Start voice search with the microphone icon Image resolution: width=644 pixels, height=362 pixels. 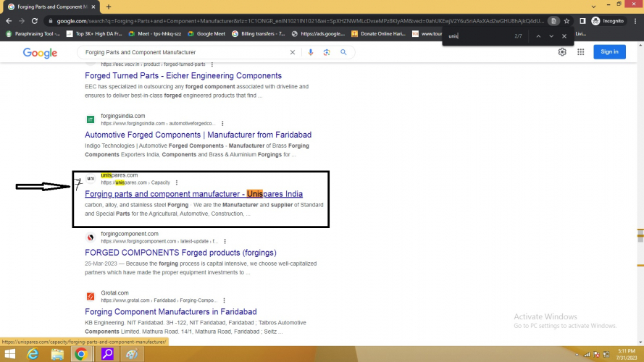pyautogui.click(x=311, y=52)
